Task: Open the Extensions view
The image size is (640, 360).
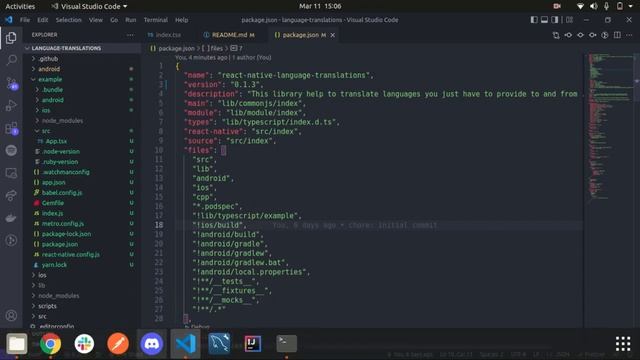Action: point(11,128)
